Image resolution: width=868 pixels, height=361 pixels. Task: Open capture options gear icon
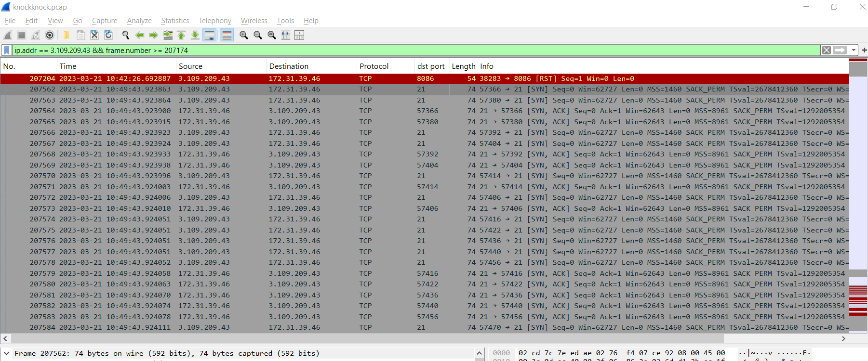[x=50, y=35]
